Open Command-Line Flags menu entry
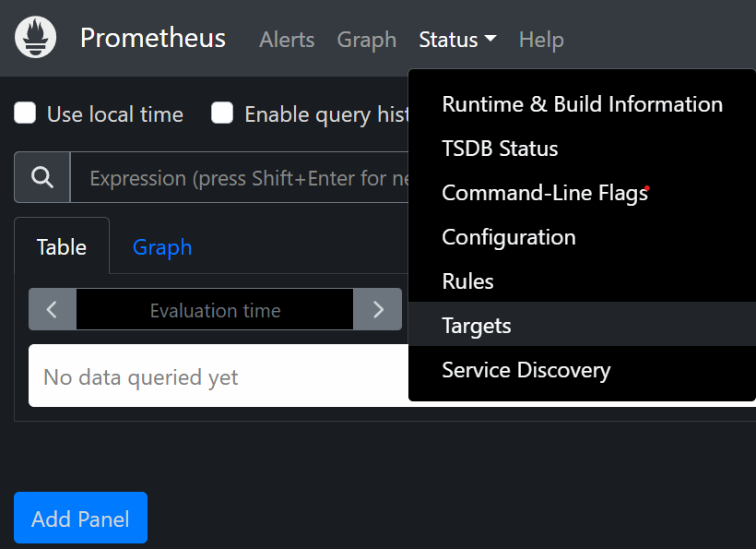The width and height of the screenshot is (756, 549). [545, 193]
